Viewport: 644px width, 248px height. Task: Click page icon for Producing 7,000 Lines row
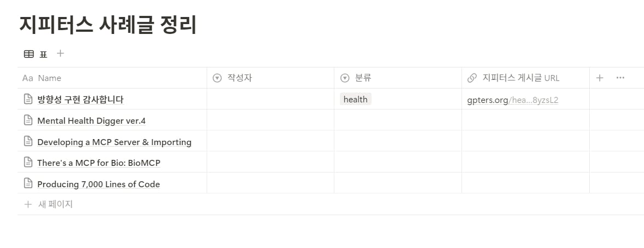pos(28,183)
